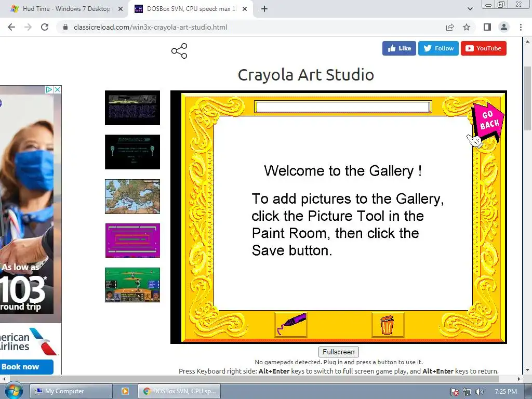The height and width of the screenshot is (399, 532).
Task: Click the network tray icon
Action: (x=467, y=392)
